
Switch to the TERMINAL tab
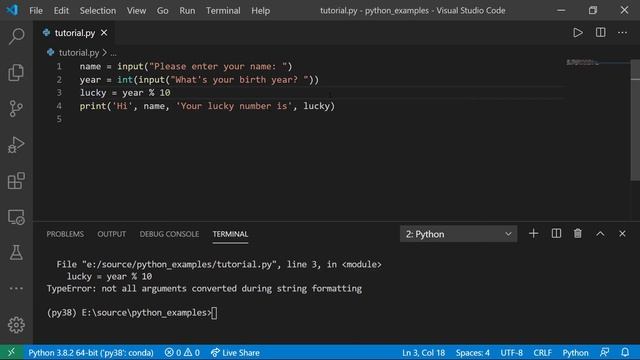point(230,234)
